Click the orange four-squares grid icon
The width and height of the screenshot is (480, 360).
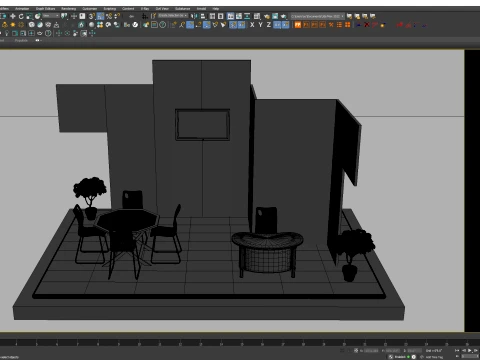[348, 25]
